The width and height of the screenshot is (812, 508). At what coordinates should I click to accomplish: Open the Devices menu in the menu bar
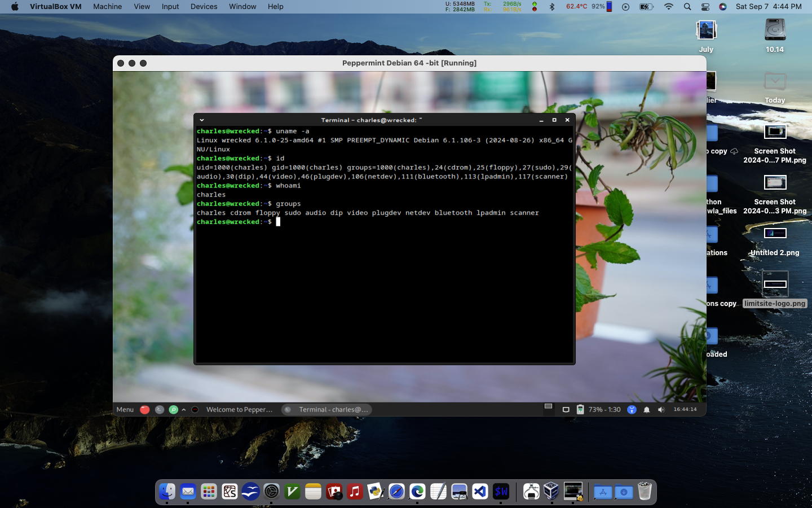[x=204, y=7]
